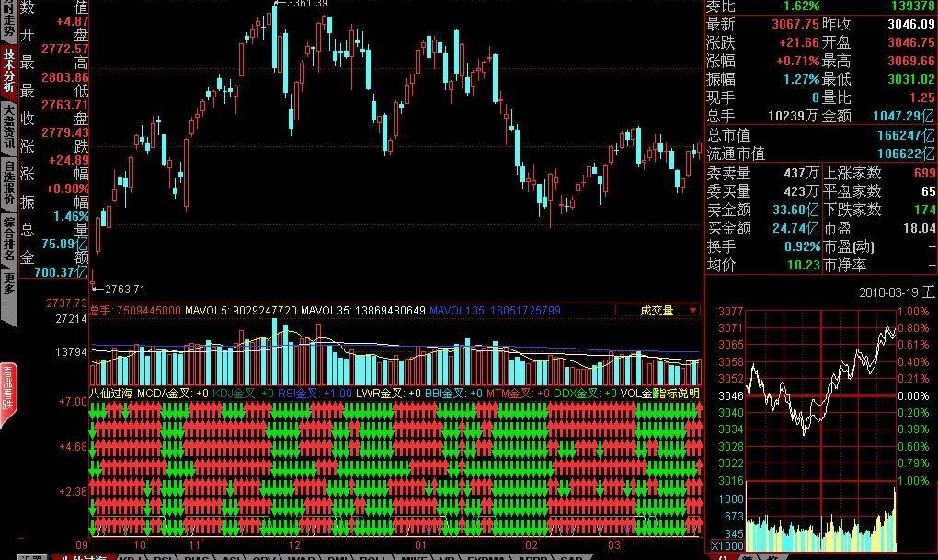The height and width of the screenshot is (560, 938).
Task: Click the 八仙过海 indicator title
Action: click(x=111, y=393)
